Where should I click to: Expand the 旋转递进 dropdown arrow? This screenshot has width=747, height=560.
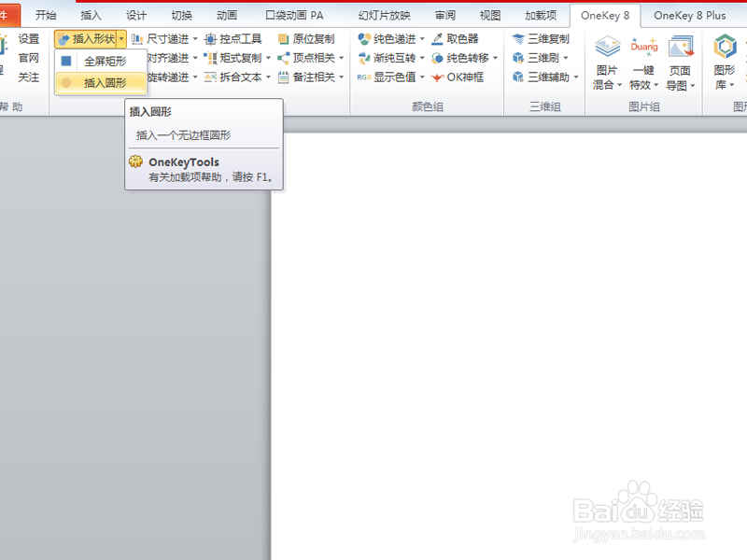(x=195, y=77)
